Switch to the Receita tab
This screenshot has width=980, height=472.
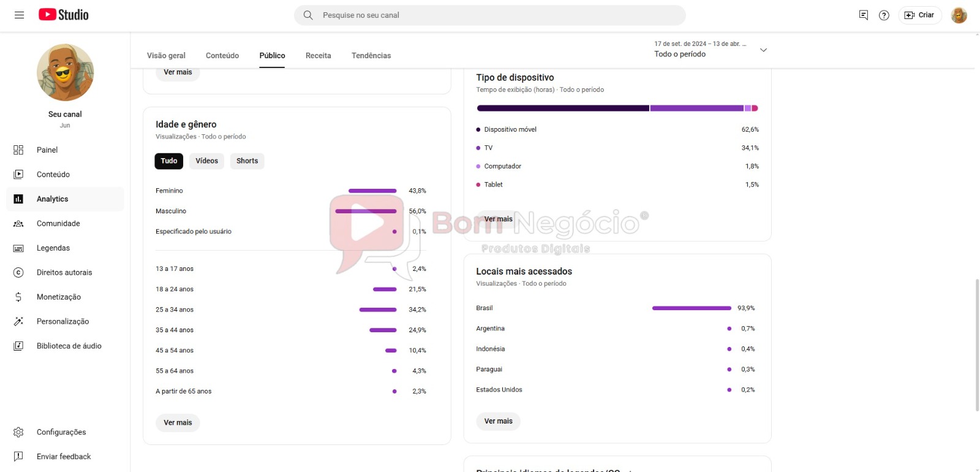(318, 56)
